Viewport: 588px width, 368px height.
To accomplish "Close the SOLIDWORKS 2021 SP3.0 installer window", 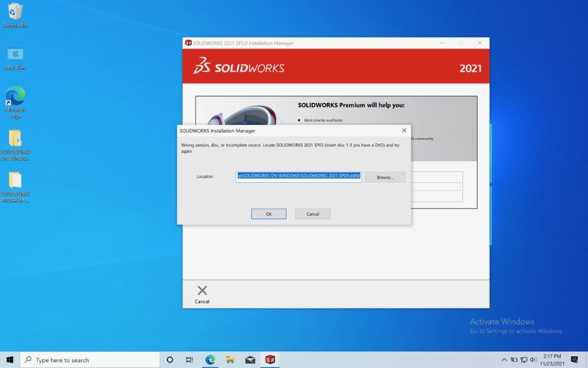I will (x=480, y=43).
